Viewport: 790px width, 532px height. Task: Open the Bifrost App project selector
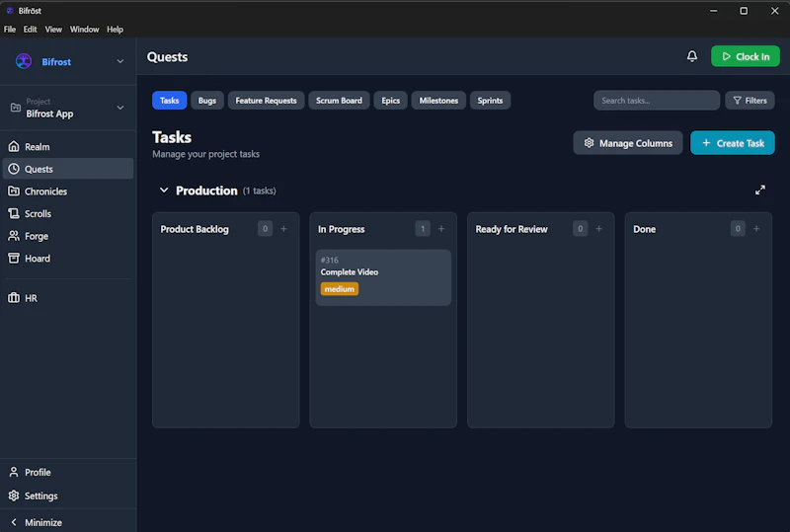68,108
